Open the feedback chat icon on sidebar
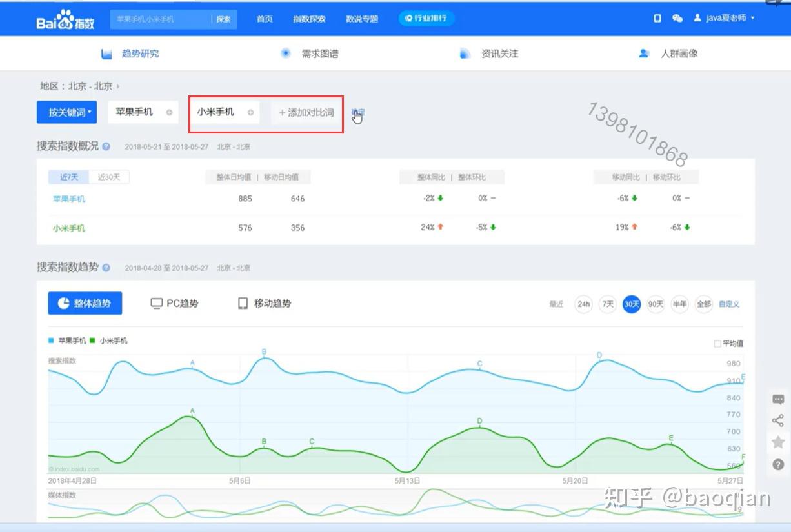The height and width of the screenshot is (532, 791). [778, 400]
